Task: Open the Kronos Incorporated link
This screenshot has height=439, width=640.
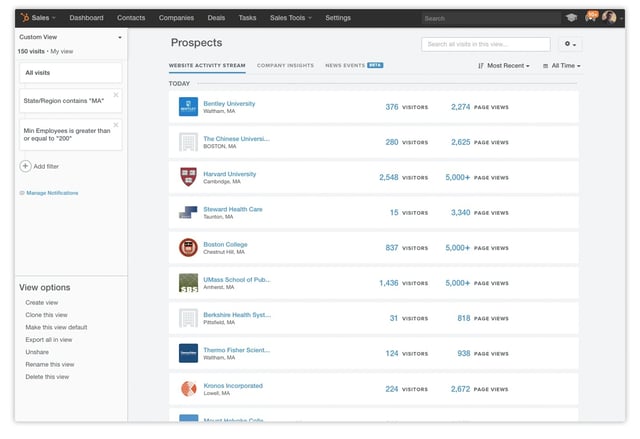Action: tap(233, 386)
